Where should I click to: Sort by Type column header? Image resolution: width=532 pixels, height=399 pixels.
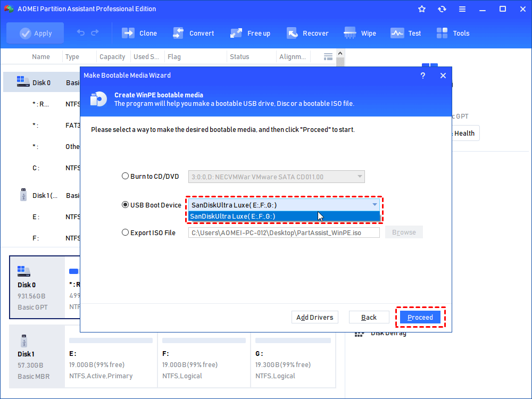[72, 57]
